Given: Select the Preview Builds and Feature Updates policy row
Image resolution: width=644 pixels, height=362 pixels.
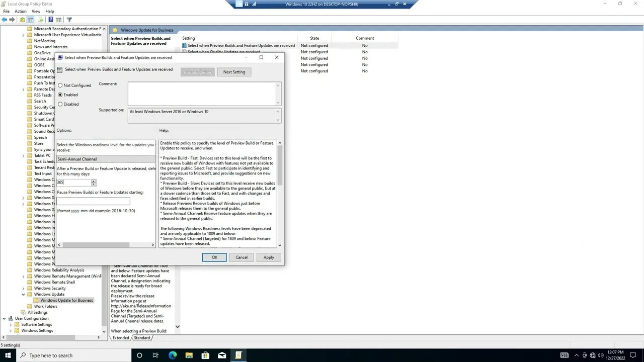Looking at the screenshot, I should tap(289, 45).
